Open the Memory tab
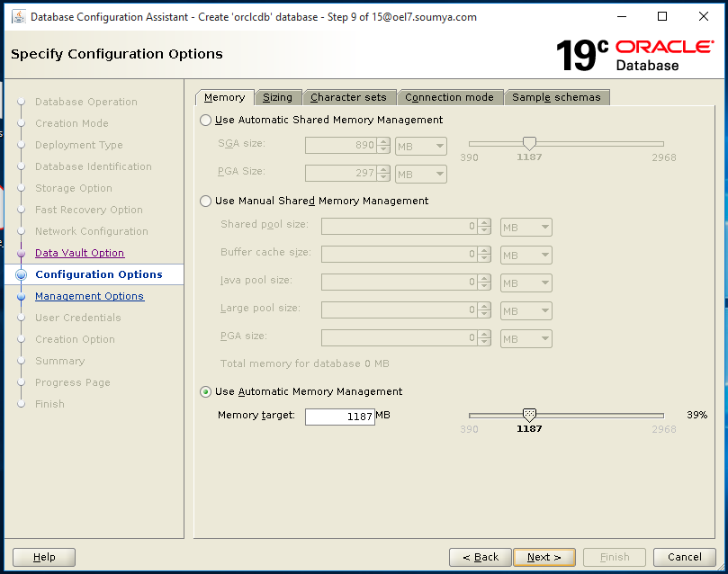 pyautogui.click(x=225, y=97)
